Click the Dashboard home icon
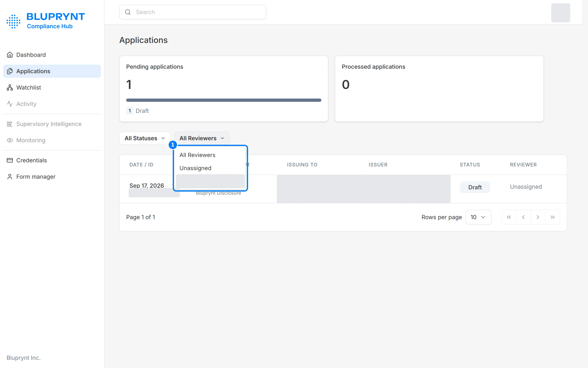Screen dimensions: 588x368 pos(10,55)
